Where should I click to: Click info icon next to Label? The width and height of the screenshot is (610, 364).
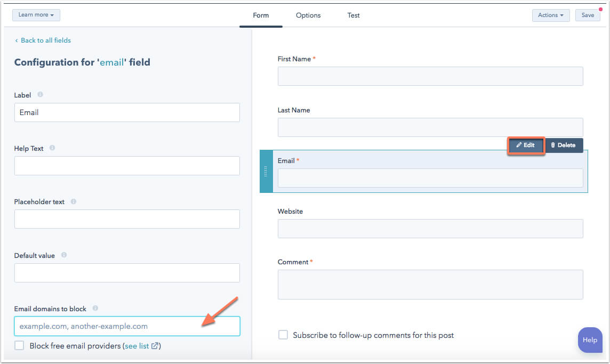(40, 95)
